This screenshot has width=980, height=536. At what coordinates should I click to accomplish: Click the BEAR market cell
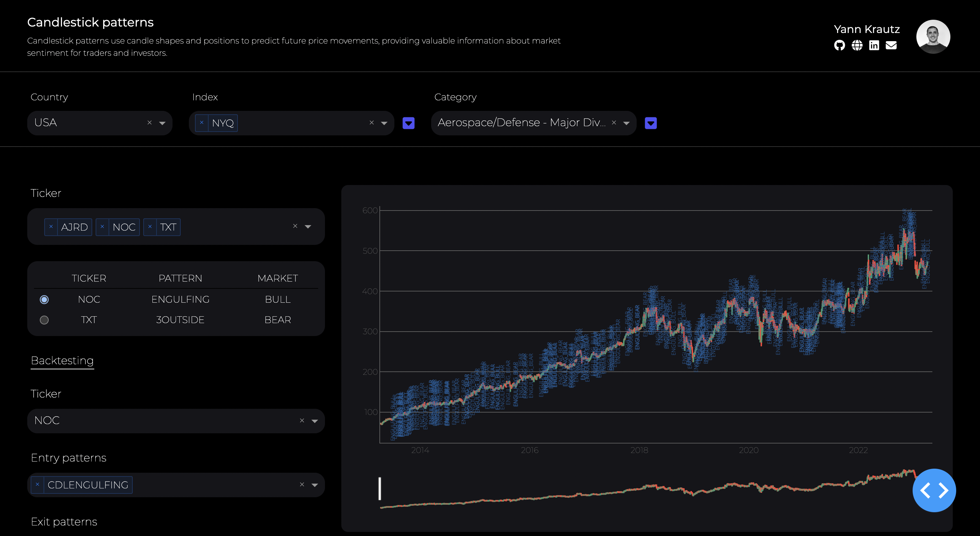[x=278, y=320]
